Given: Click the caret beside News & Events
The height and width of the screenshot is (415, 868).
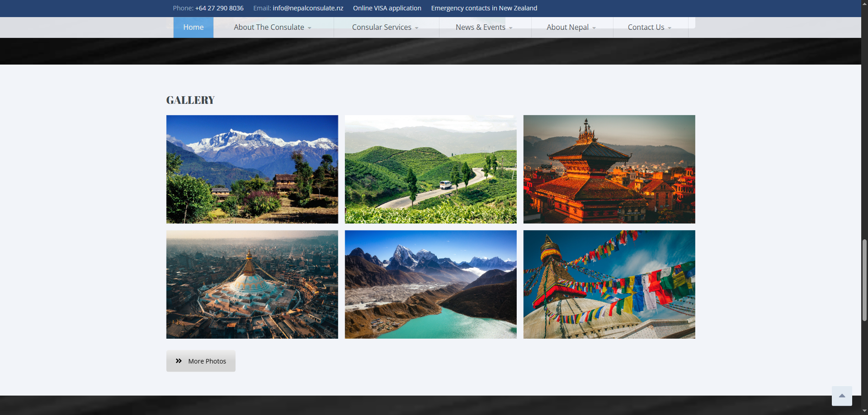Looking at the screenshot, I should tap(510, 28).
